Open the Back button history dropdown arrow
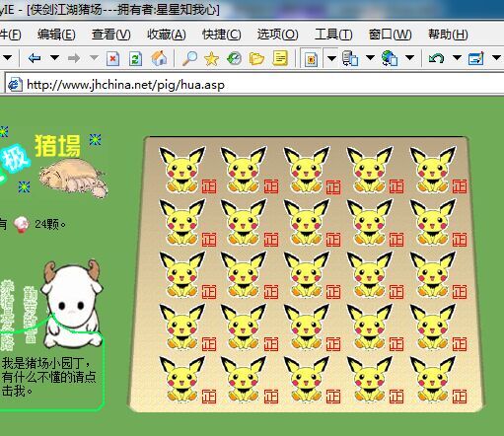Screen dimensions: 504x436 tap(54, 58)
